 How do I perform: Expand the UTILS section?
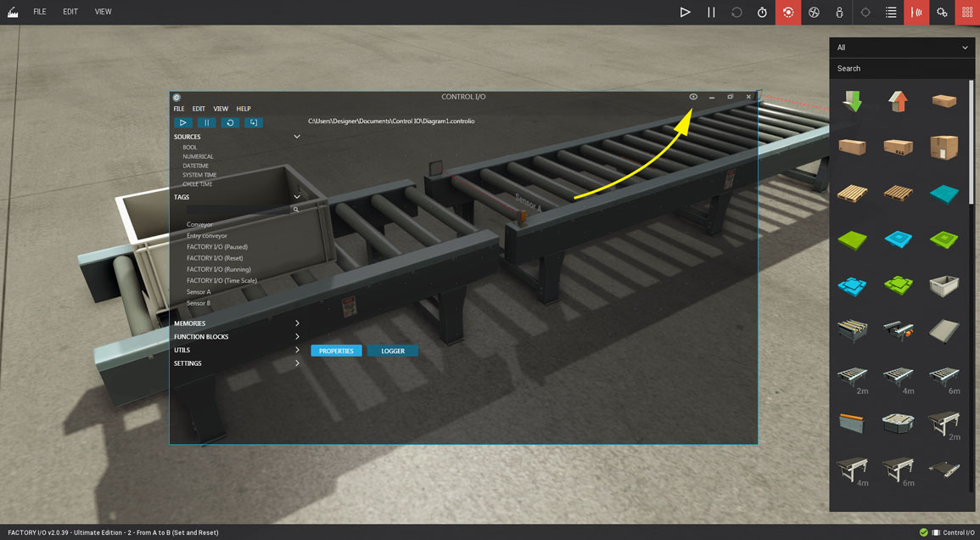click(297, 350)
